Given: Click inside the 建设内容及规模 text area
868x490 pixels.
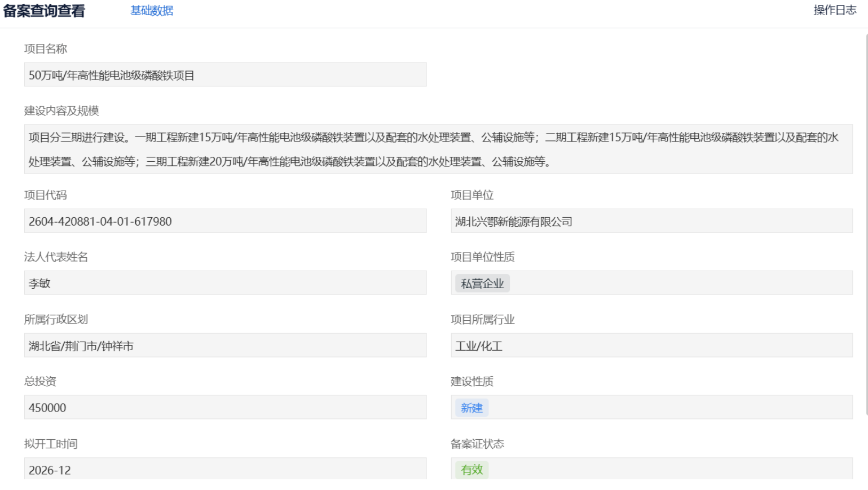Looking at the screenshot, I should point(434,149).
